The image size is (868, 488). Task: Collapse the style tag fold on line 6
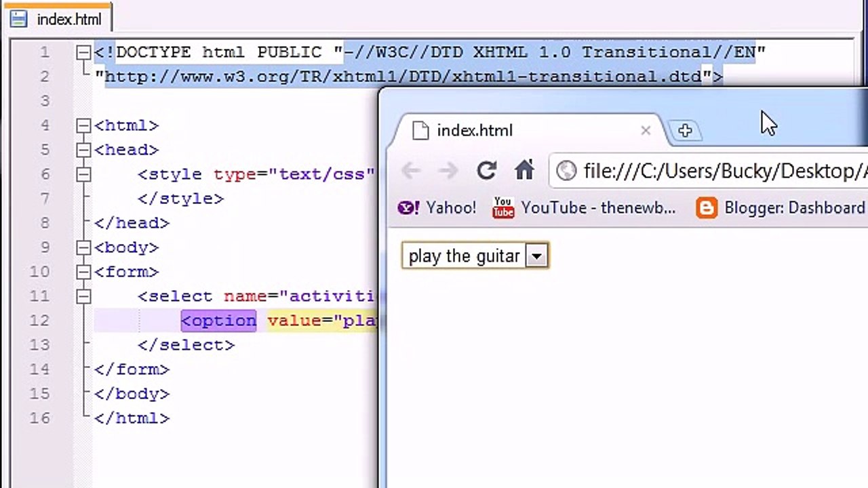(83, 174)
